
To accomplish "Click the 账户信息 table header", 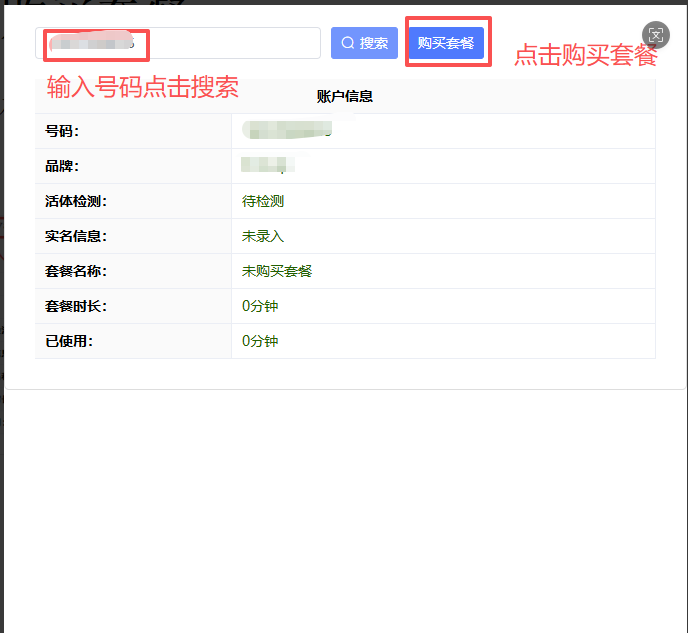I will coord(345,96).
